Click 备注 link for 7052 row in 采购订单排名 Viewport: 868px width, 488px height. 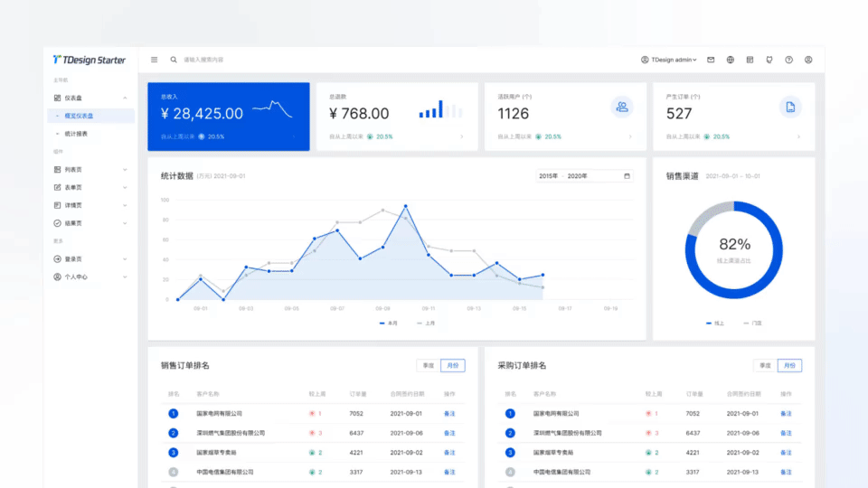[x=786, y=413]
